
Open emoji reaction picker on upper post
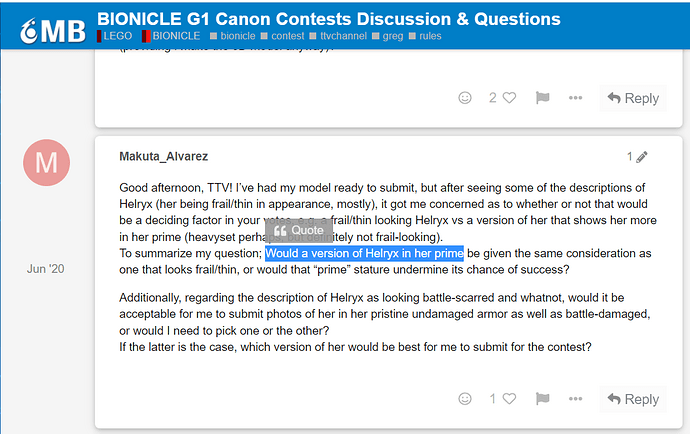click(465, 98)
